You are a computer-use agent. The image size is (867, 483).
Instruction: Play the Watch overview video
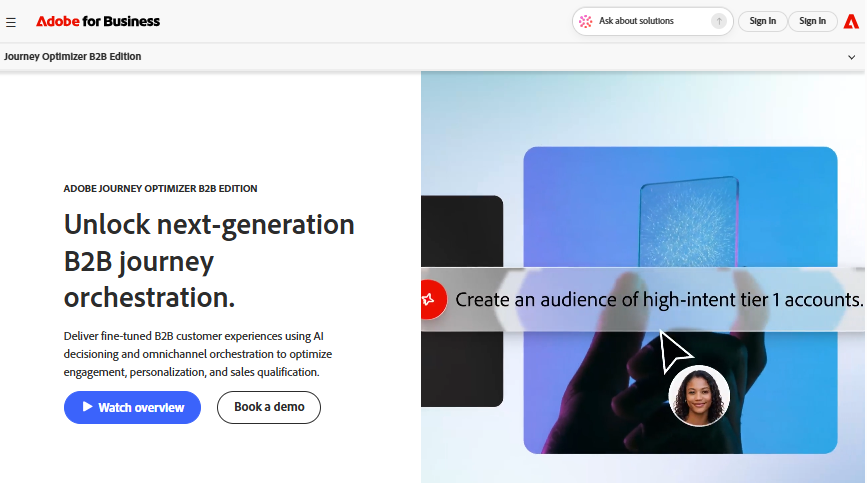(132, 407)
